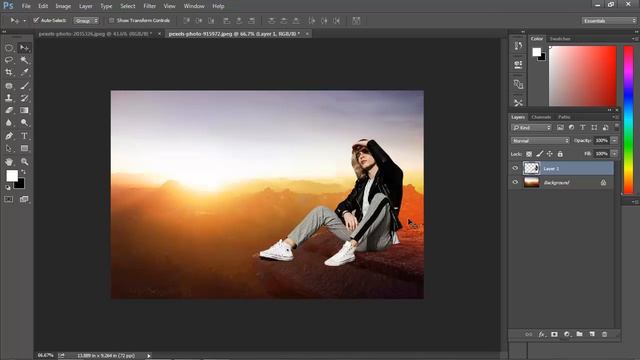Image resolution: width=640 pixels, height=360 pixels.
Task: Open the Move tool preset picker arrow
Action: tap(24, 20)
